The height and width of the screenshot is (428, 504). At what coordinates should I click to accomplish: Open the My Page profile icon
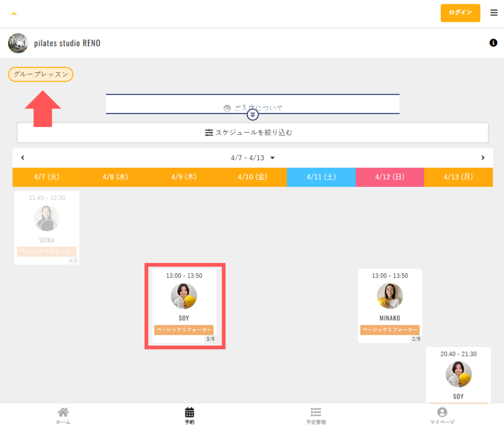click(442, 415)
